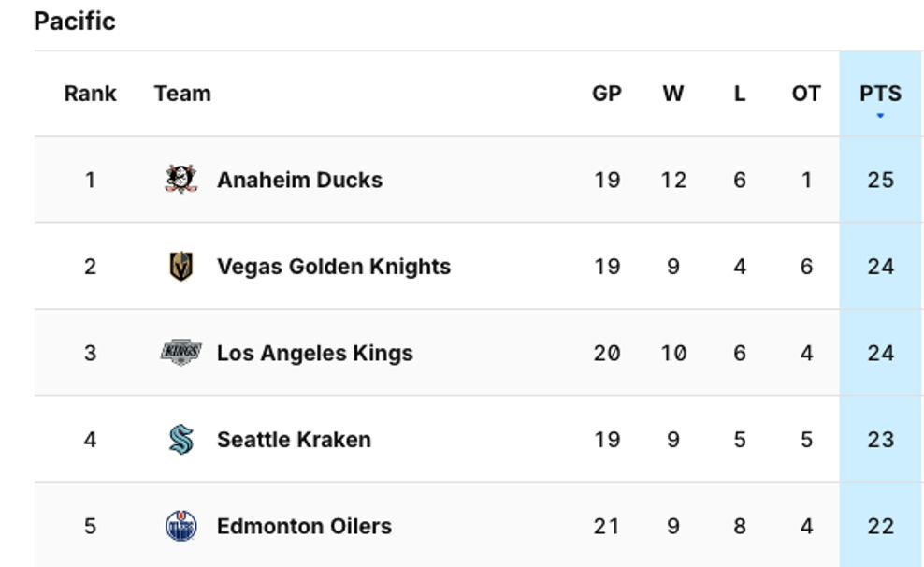
Task: Toggle the PTS column sort arrow
Action: point(880,116)
